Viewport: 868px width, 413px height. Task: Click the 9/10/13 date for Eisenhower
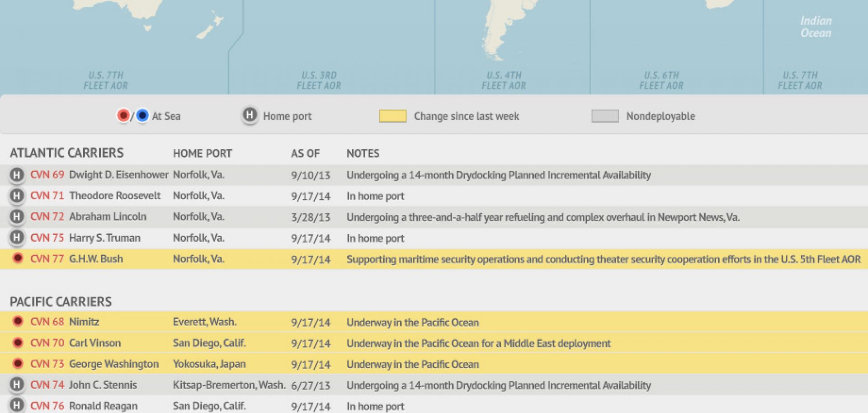[x=311, y=175]
